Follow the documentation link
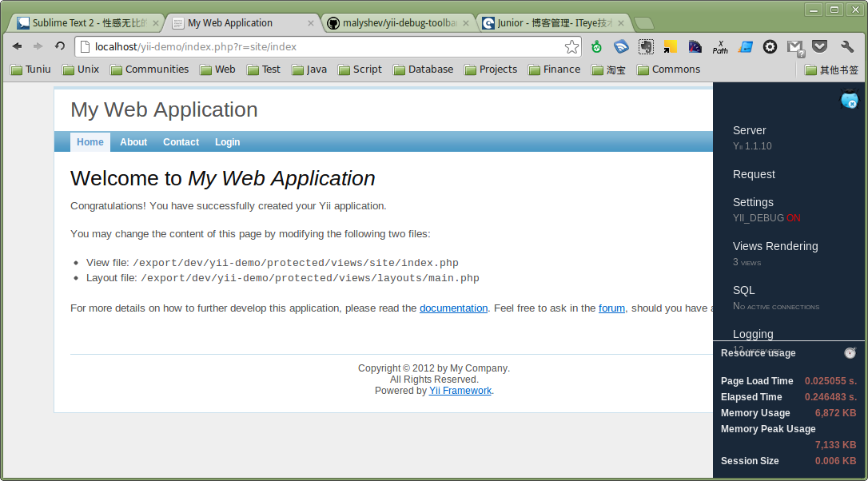The image size is (868, 481). (453, 308)
